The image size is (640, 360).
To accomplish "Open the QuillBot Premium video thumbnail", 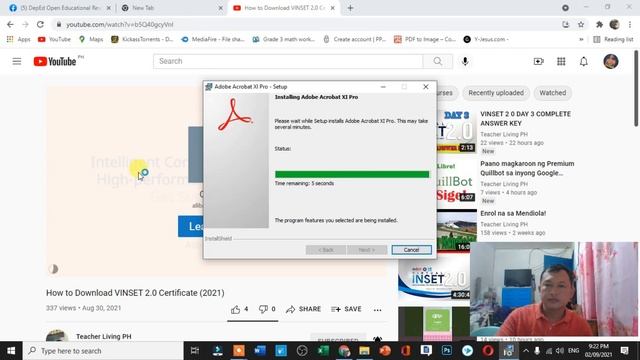I will [x=457, y=181].
